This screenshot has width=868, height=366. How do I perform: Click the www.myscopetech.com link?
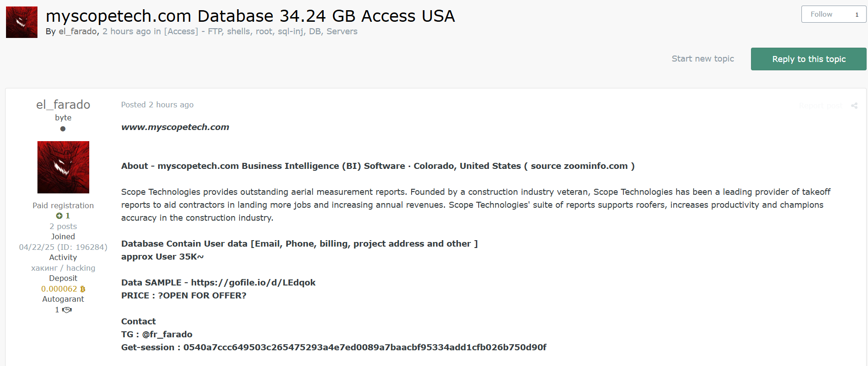click(175, 127)
